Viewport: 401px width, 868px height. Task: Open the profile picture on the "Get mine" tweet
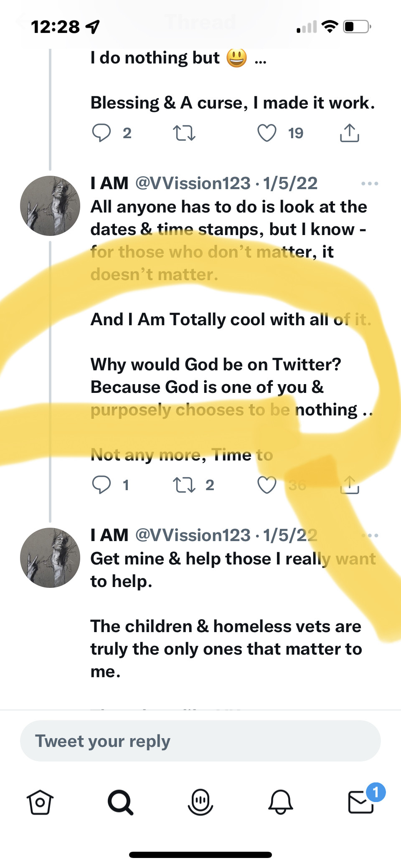pos(50,558)
